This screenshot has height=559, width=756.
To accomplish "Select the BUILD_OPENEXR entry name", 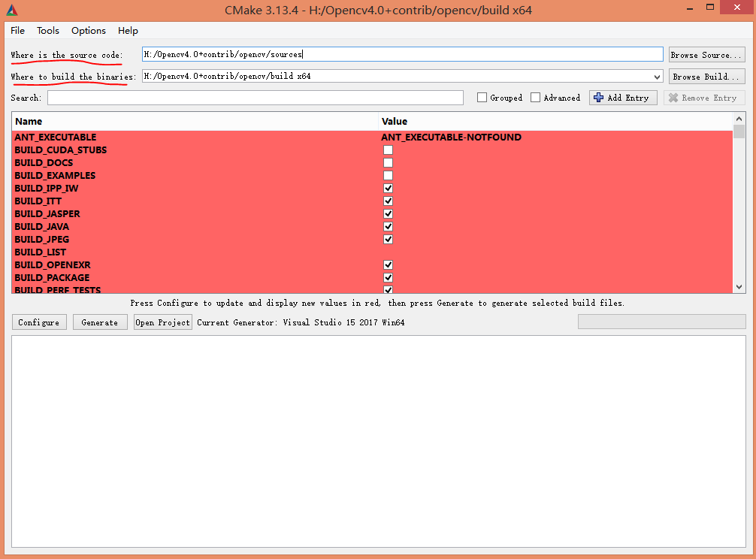I will click(53, 264).
